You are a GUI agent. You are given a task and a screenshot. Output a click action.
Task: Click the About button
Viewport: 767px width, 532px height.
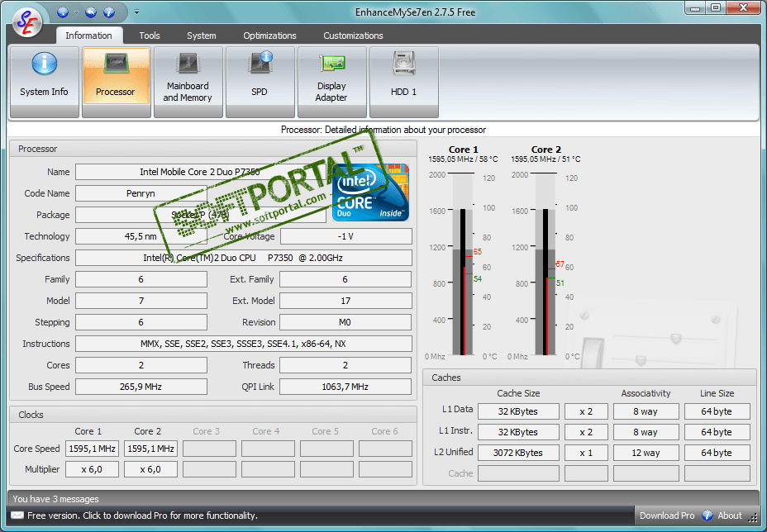[x=729, y=515]
